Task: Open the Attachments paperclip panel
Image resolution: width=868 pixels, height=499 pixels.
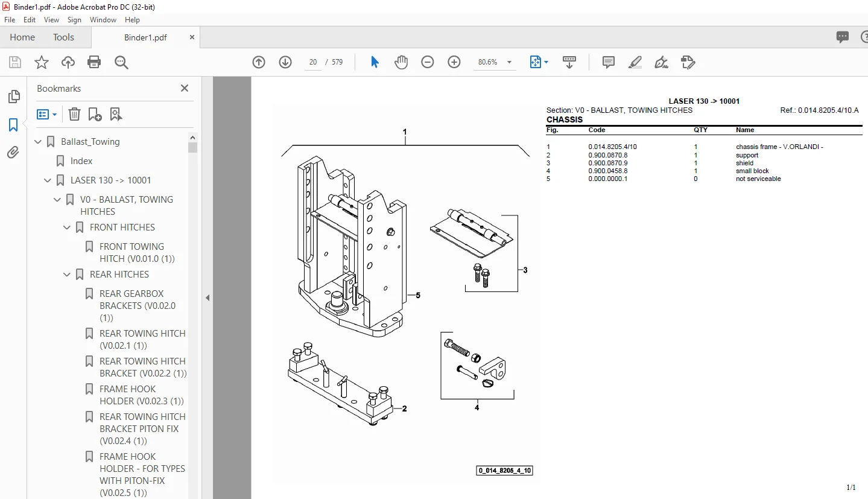Action: (13, 153)
